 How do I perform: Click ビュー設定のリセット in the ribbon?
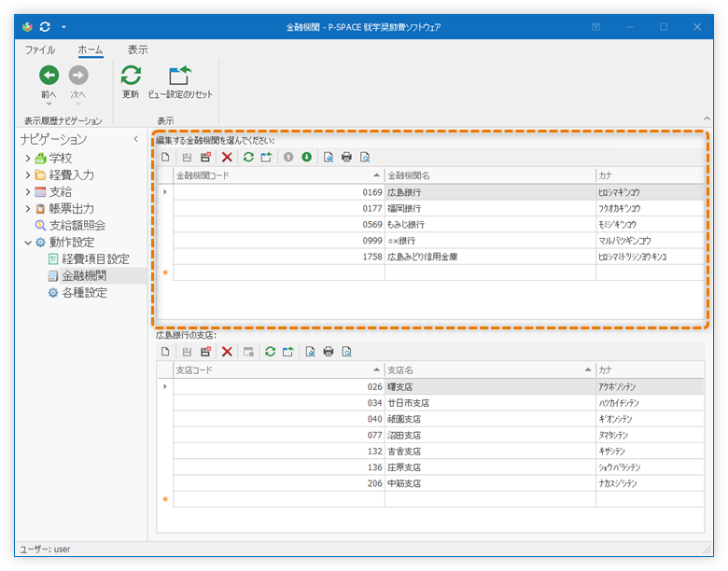click(x=180, y=81)
